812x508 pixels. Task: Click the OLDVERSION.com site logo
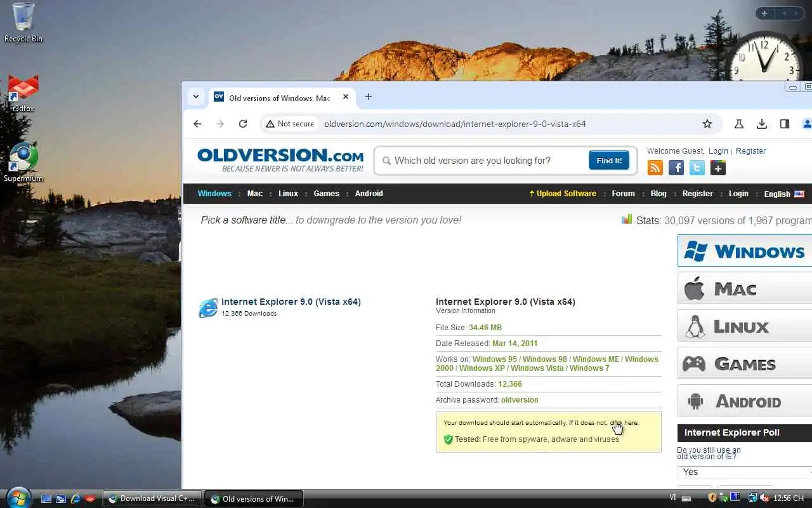[280, 160]
